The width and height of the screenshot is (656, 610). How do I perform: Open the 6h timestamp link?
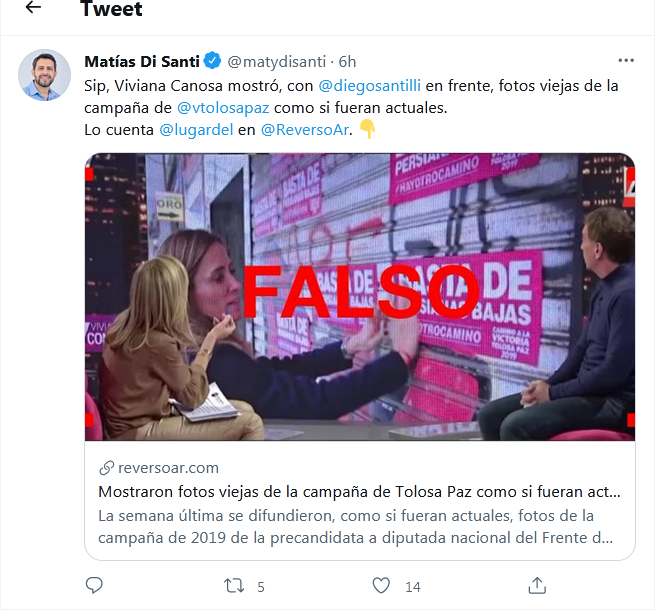click(347, 62)
